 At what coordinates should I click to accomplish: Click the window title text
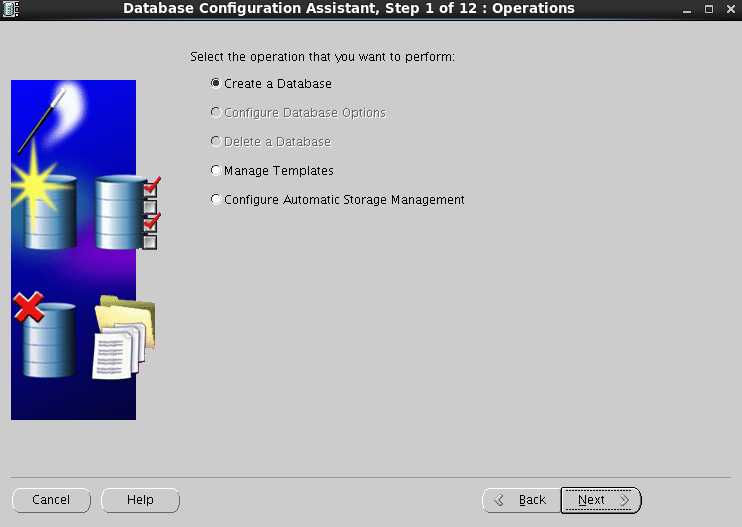tap(349, 9)
